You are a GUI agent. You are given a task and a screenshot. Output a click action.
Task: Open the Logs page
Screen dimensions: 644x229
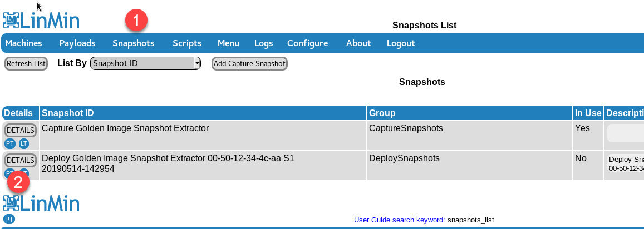[263, 43]
